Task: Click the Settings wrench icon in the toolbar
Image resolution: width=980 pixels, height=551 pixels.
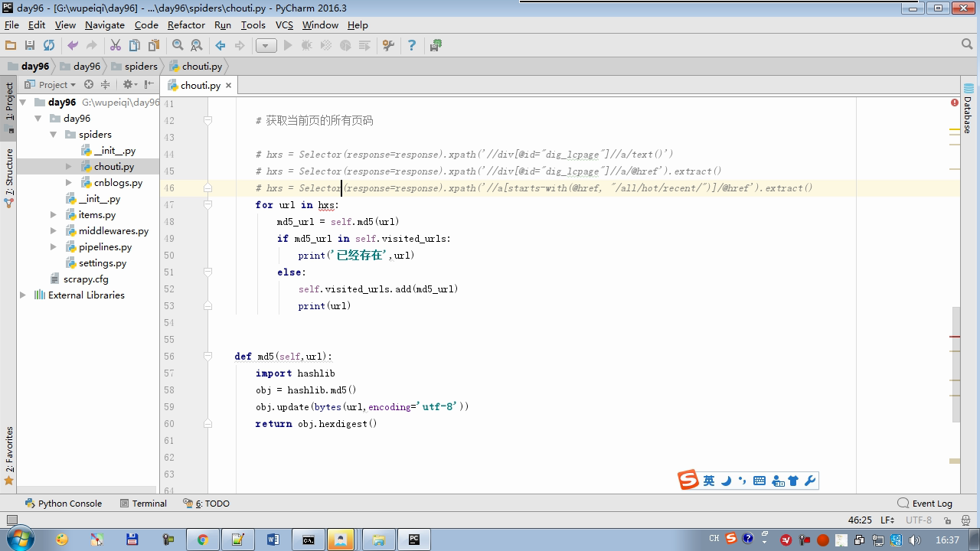Action: [388, 46]
